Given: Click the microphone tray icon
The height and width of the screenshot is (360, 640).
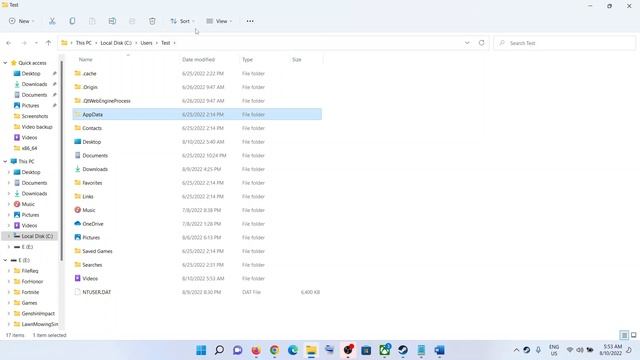Looking at the screenshot, I should point(538,350).
